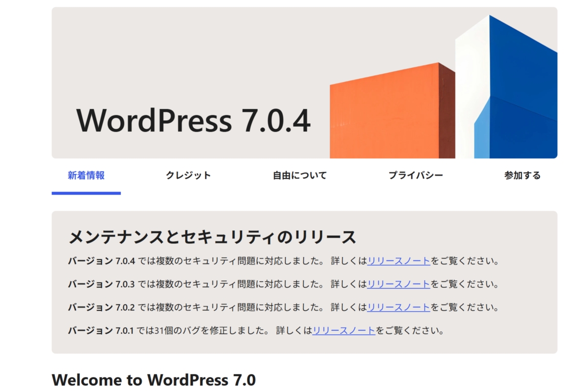Click the バージョン 7.0.1 bold label
The height and width of the screenshot is (392, 587).
(100, 331)
